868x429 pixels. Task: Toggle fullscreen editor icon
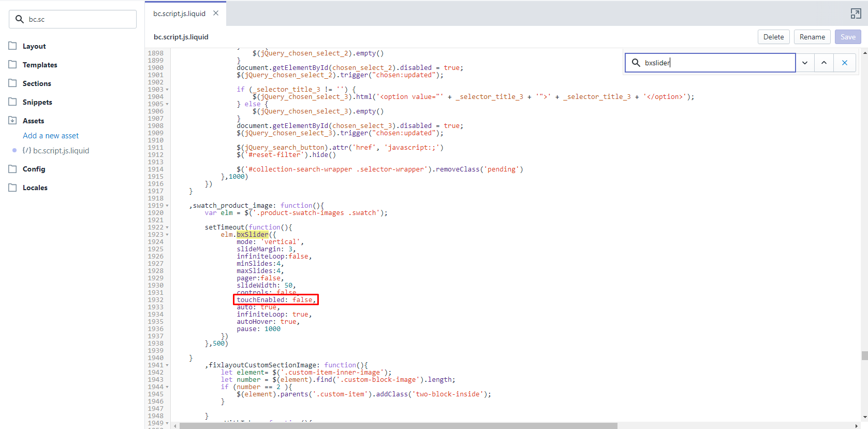[856, 13]
